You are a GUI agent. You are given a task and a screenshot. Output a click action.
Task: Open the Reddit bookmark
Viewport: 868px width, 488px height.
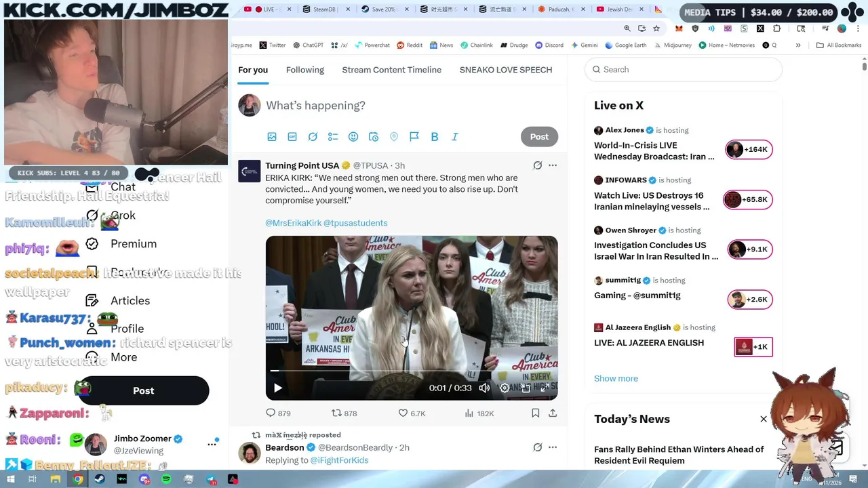[410, 45]
